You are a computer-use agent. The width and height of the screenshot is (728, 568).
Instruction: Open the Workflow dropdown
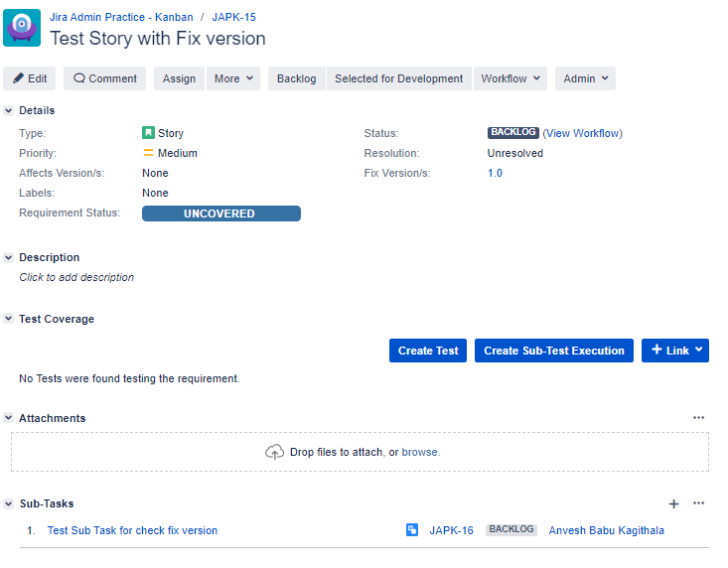510,78
